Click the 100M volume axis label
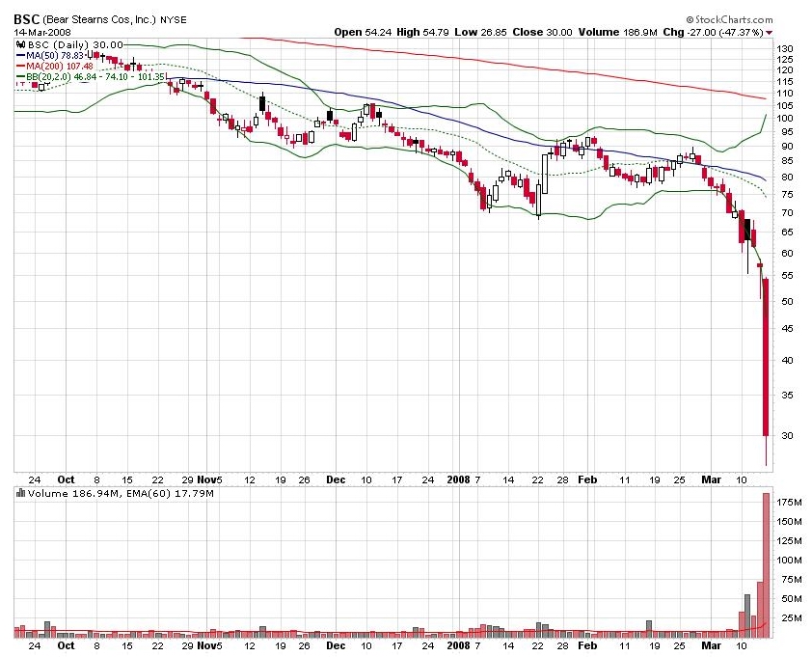Viewport: 812px width, 657px height. [x=789, y=561]
